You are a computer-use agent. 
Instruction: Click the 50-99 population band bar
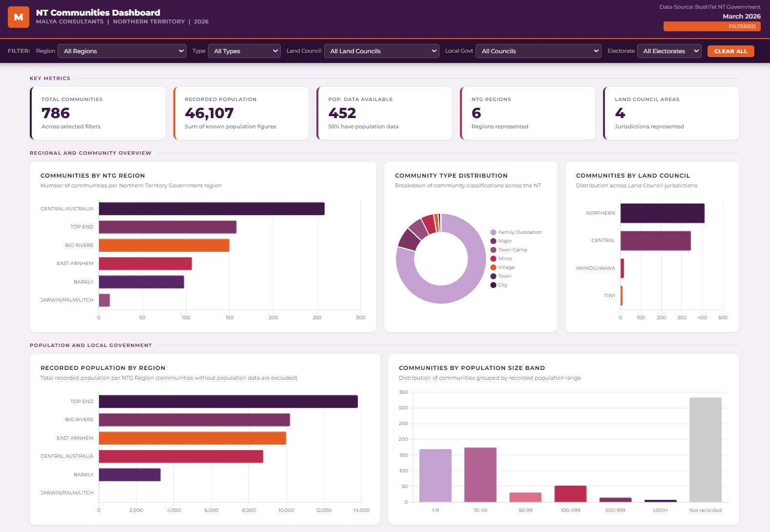[x=525, y=497]
